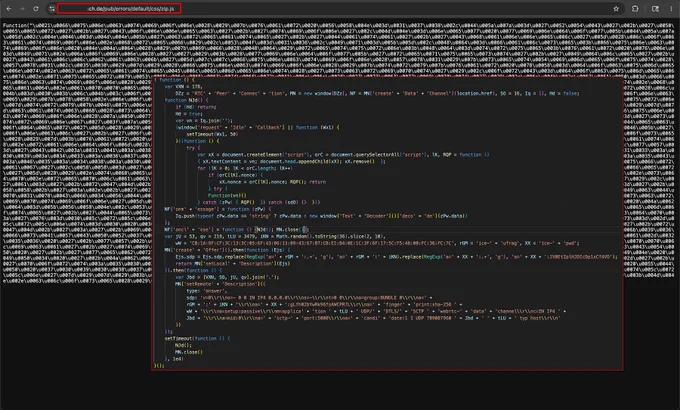
Task: Click the '}, 1e4)' line
Action: pyautogui.click(x=174, y=359)
